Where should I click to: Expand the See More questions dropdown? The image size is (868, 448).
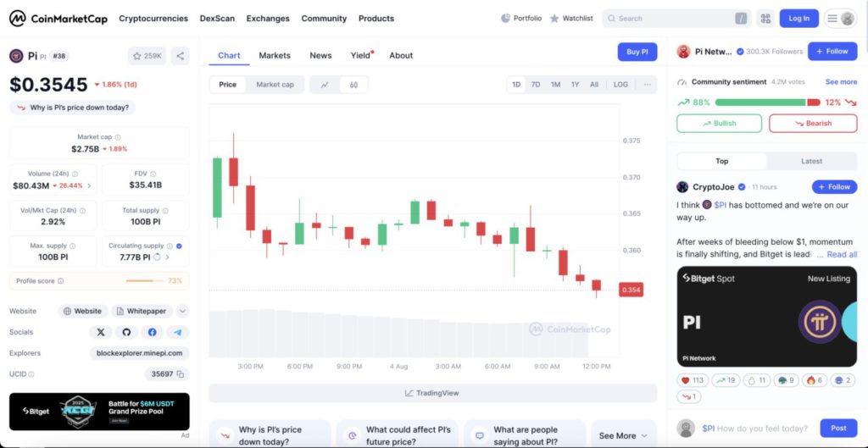[x=623, y=435]
